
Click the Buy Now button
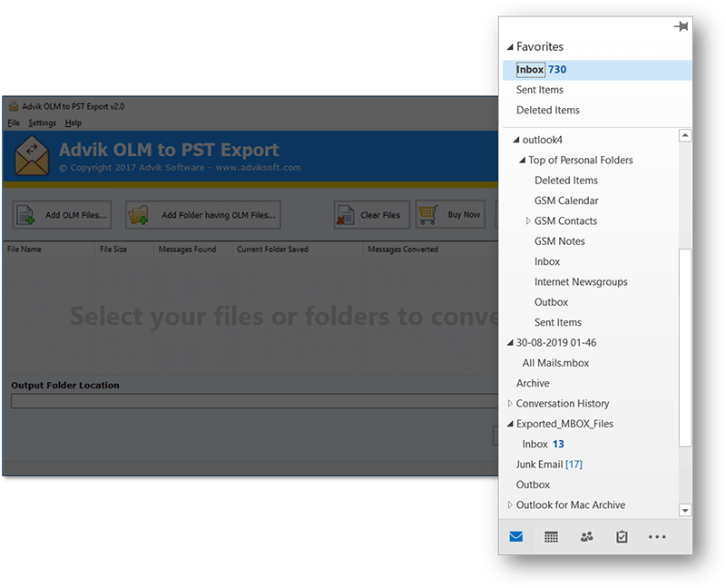(450, 214)
